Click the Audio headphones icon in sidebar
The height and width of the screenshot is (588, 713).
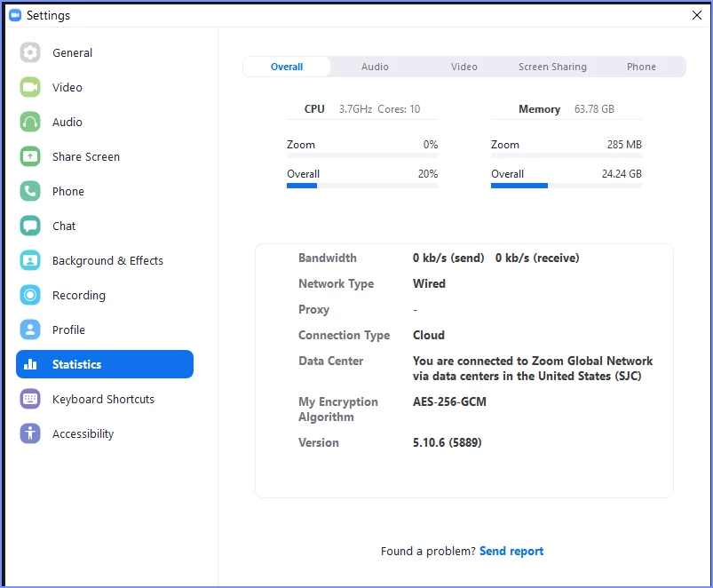click(30, 122)
